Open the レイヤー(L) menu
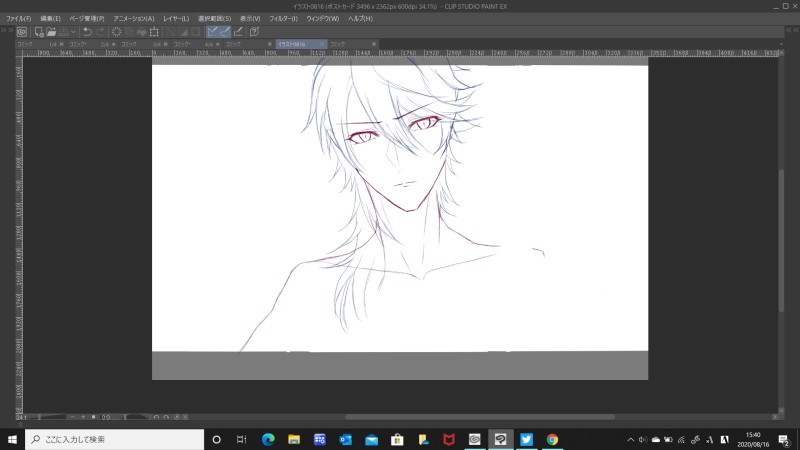This screenshot has width=800, height=450. pyautogui.click(x=176, y=18)
